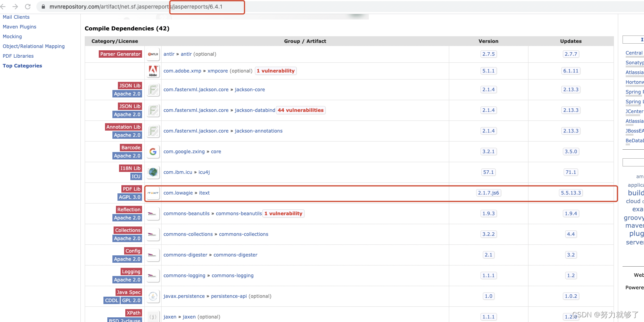The width and height of the screenshot is (644, 322).
Task: Click the xmpcore 1 vulnerability badge
Action: click(276, 71)
